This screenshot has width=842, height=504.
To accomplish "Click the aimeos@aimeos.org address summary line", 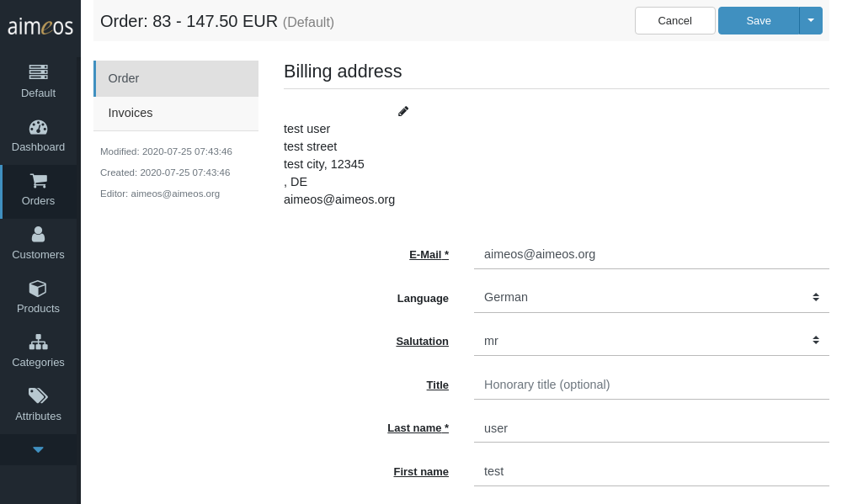I will pyautogui.click(x=339, y=199).
